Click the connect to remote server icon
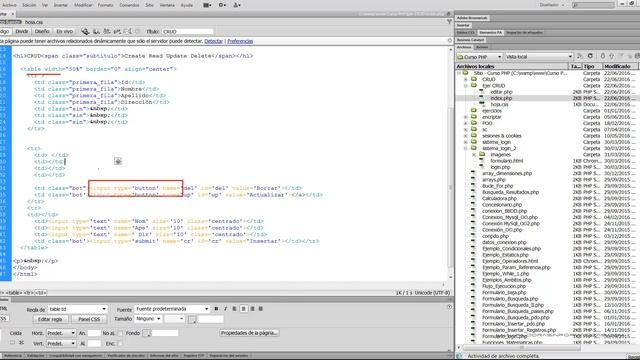 [580, 56]
